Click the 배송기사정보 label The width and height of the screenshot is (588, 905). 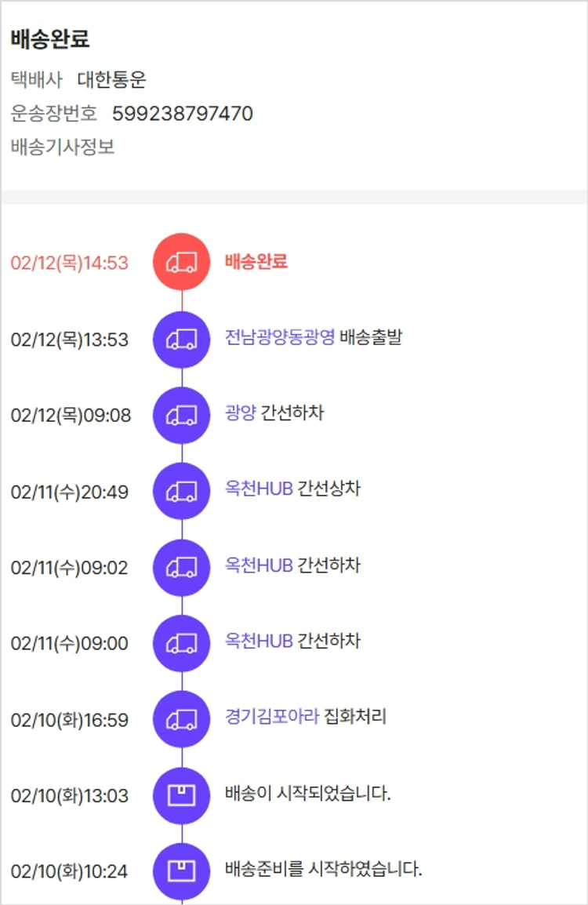tap(63, 147)
